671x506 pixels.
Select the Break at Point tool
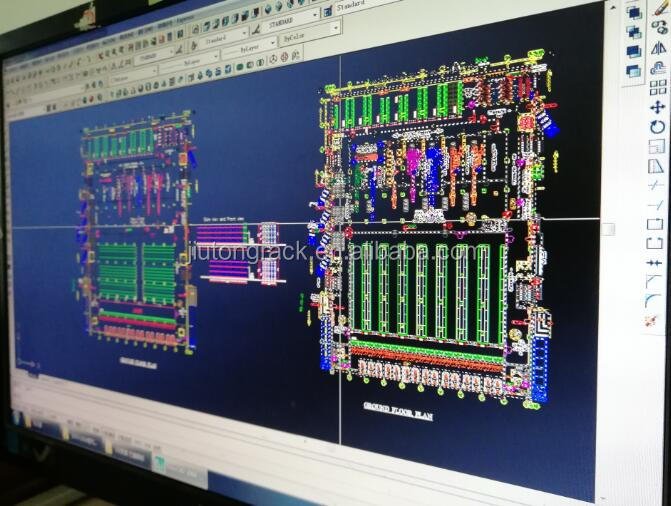pos(655,224)
